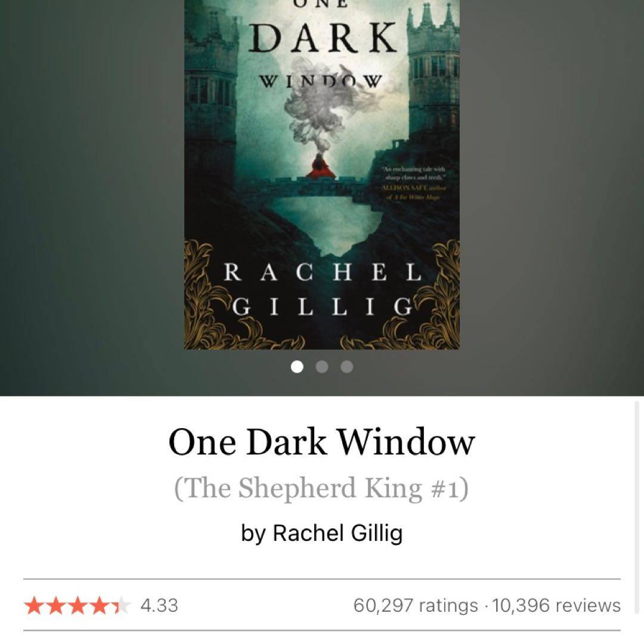Tap the One Dark Window title heading
Viewport: 644px width, 644px height.
coord(321,442)
